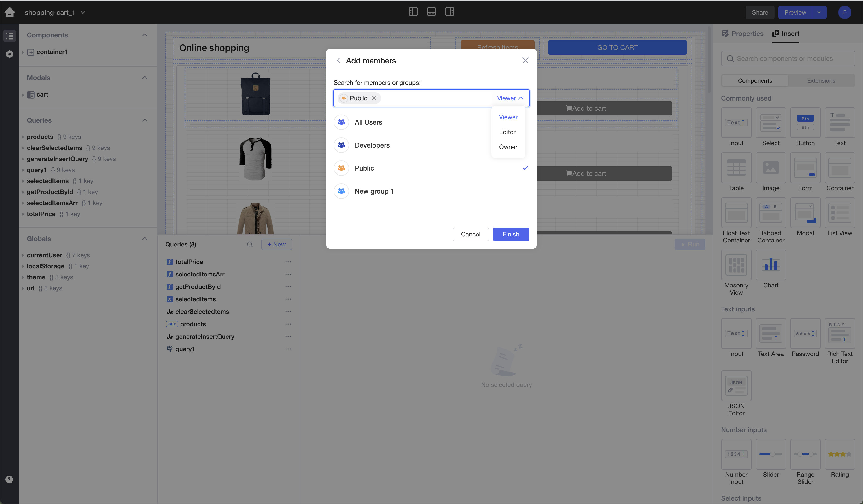Toggle the left panel layout icon
The height and width of the screenshot is (504, 863).
tap(413, 12)
